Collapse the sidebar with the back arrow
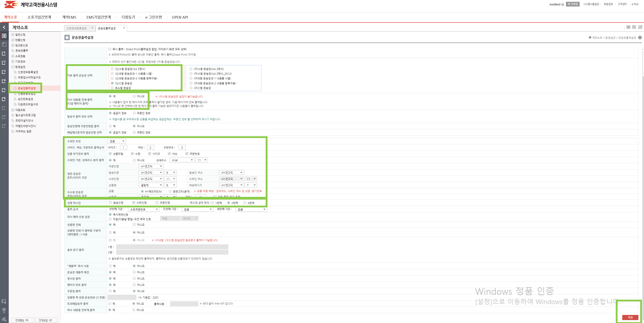The image size is (644, 323). pyautogui.click(x=4, y=27)
